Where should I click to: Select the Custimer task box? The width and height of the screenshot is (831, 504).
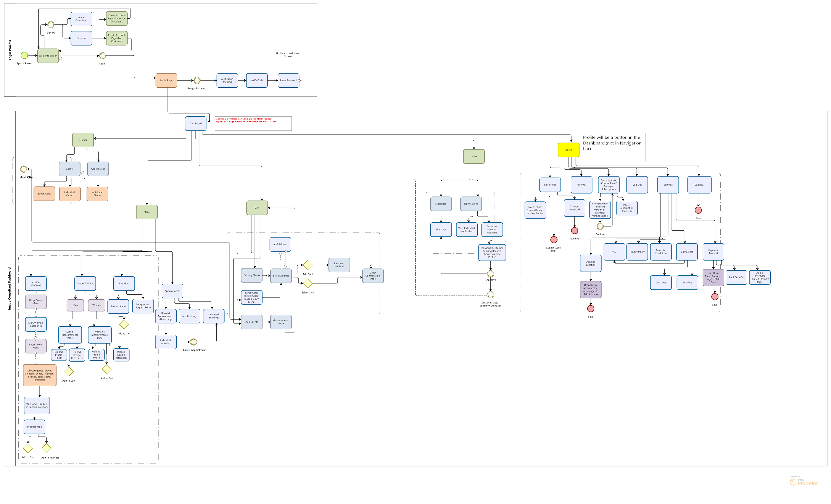point(81,38)
